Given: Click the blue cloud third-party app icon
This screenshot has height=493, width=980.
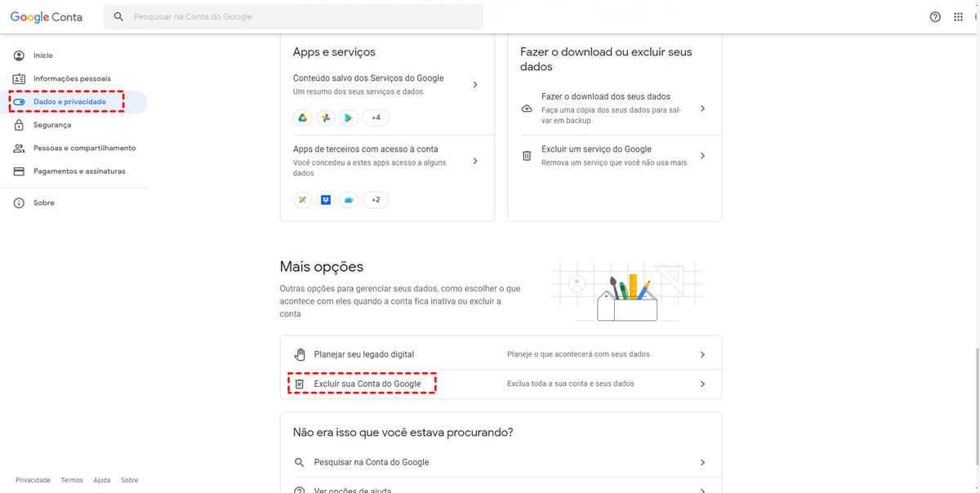Looking at the screenshot, I should 349,199.
